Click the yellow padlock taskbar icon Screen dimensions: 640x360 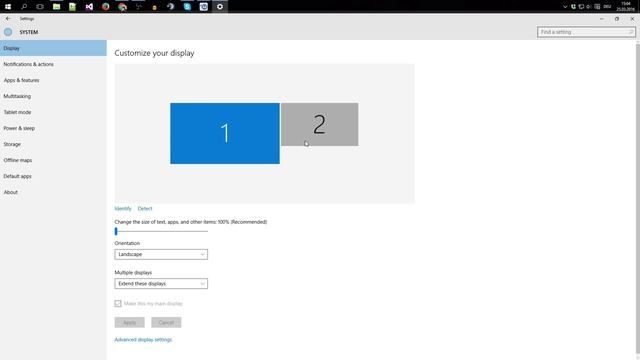154,7
